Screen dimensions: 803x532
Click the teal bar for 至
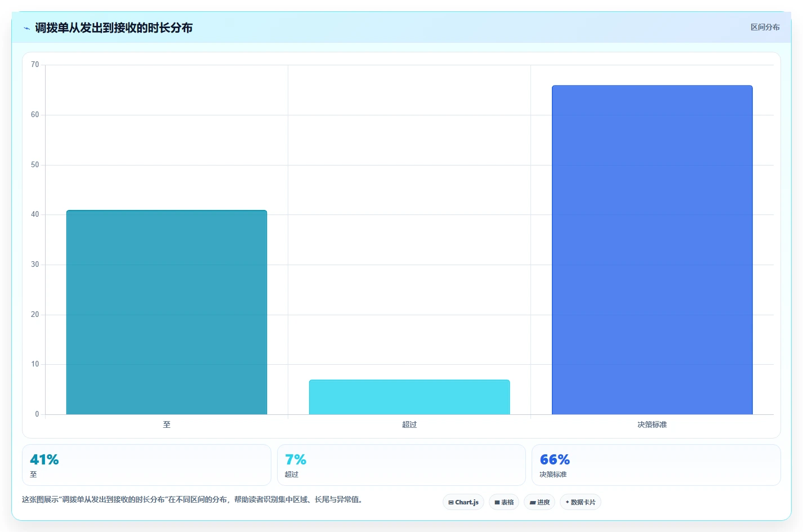(167, 312)
